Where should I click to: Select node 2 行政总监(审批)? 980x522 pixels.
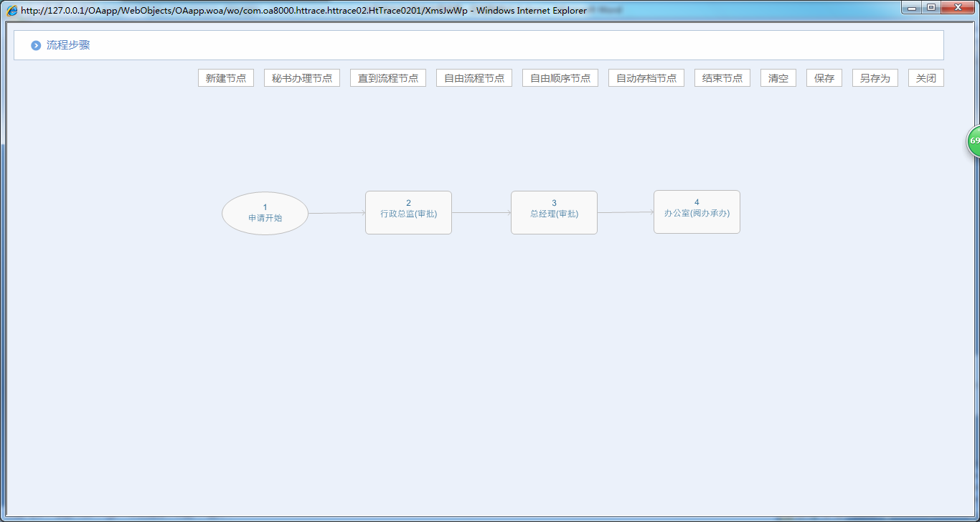[x=408, y=212]
